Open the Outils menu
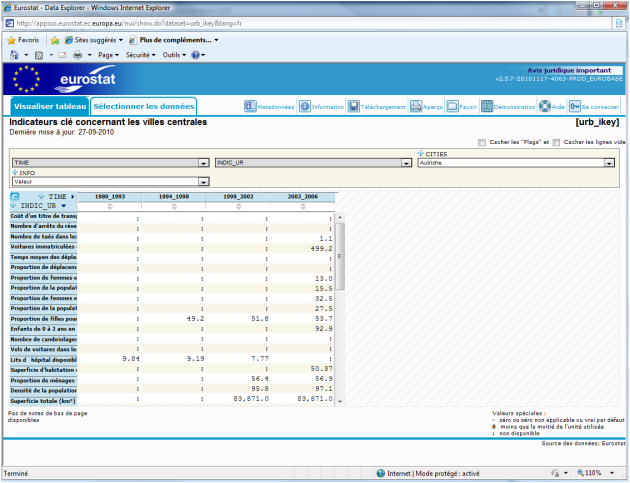 click(174, 55)
